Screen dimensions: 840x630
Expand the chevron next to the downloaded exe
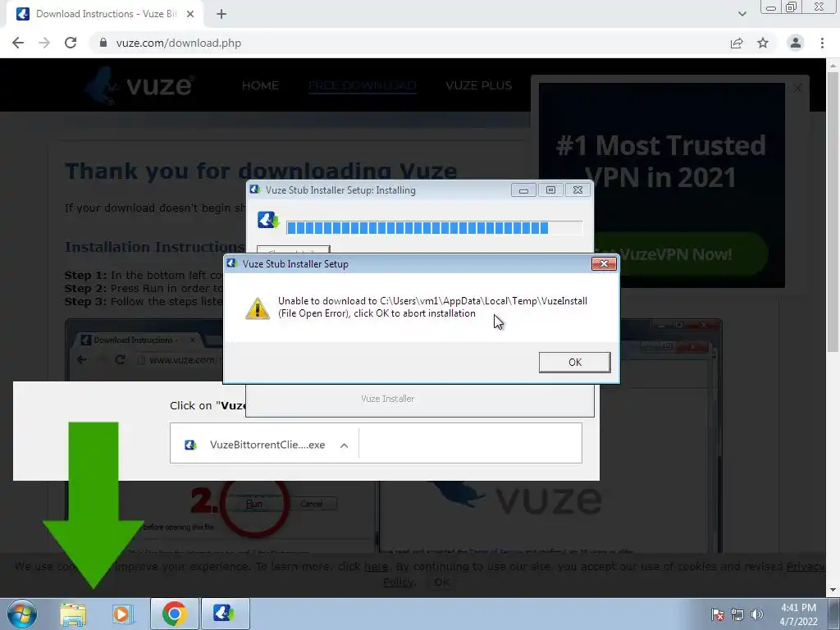(345, 445)
